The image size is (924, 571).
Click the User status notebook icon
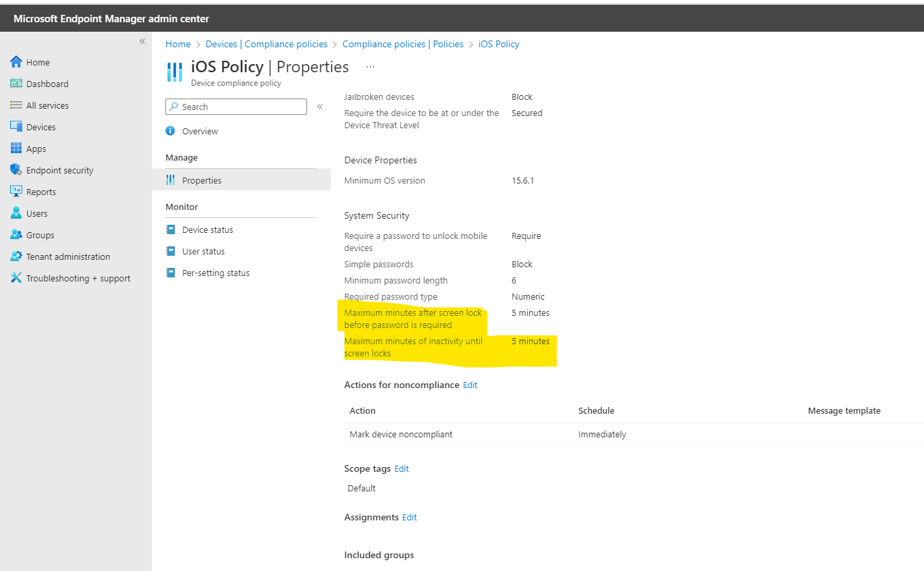(x=170, y=251)
